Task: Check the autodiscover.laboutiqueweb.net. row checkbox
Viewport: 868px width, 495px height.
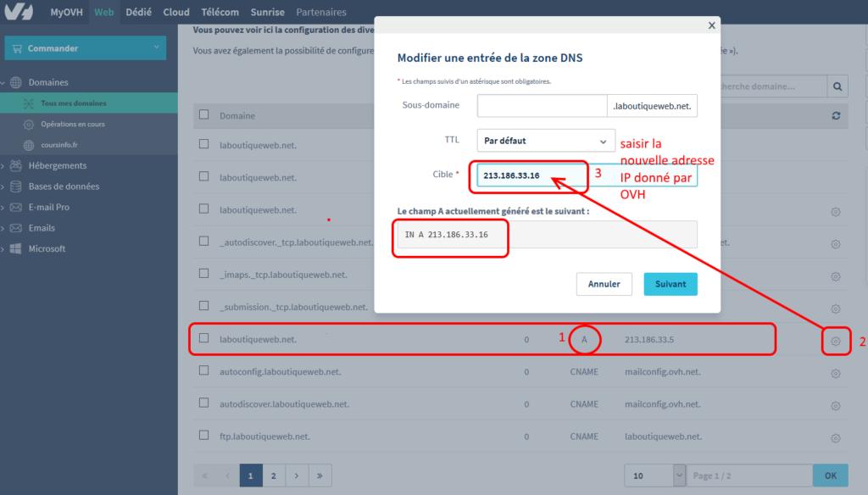Action: coord(203,403)
